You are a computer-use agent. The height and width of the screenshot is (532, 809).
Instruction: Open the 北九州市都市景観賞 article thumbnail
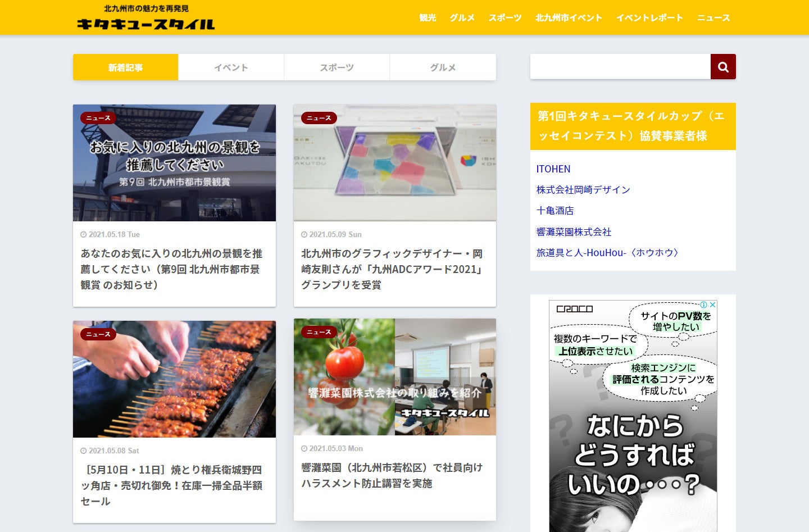[174, 163]
